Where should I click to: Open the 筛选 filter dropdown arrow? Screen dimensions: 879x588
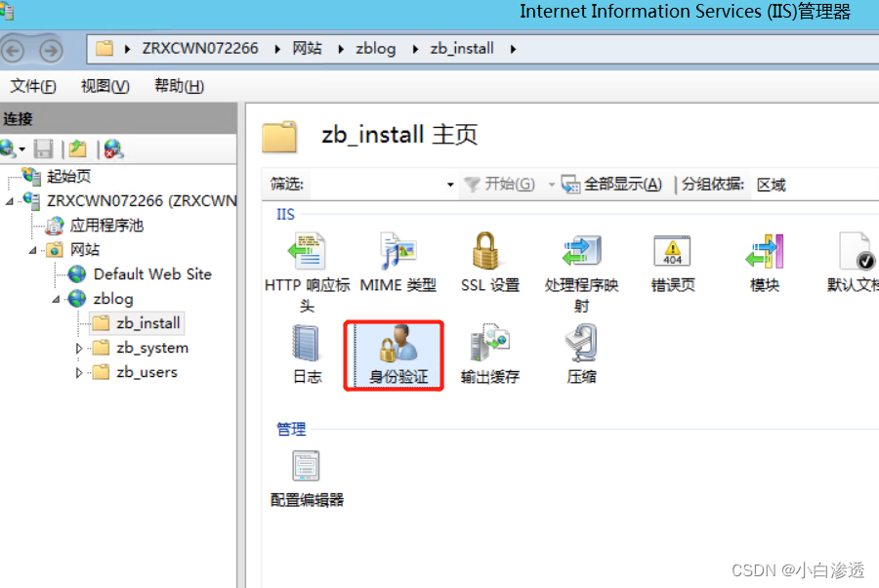pos(450,185)
